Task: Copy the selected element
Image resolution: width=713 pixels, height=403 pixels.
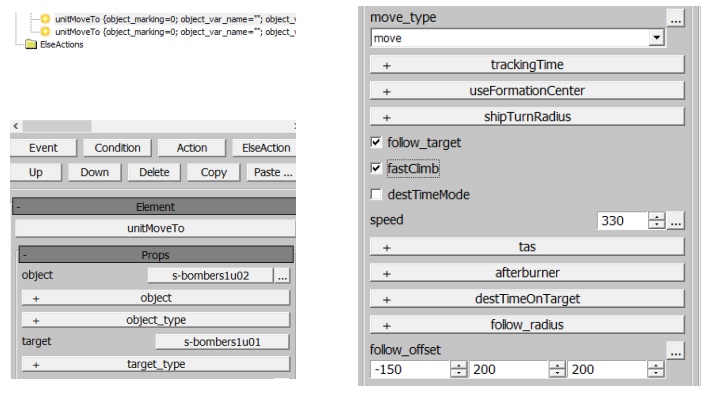Action: (214, 172)
